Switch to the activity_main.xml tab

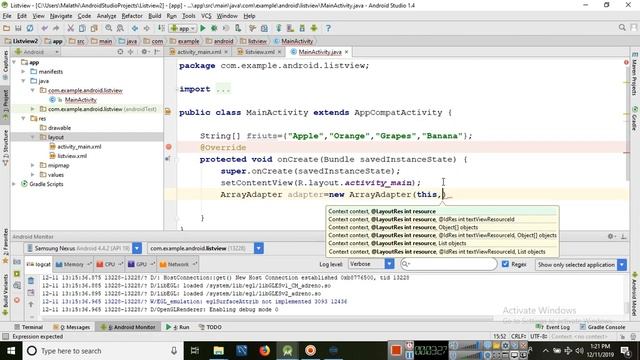tap(199, 52)
